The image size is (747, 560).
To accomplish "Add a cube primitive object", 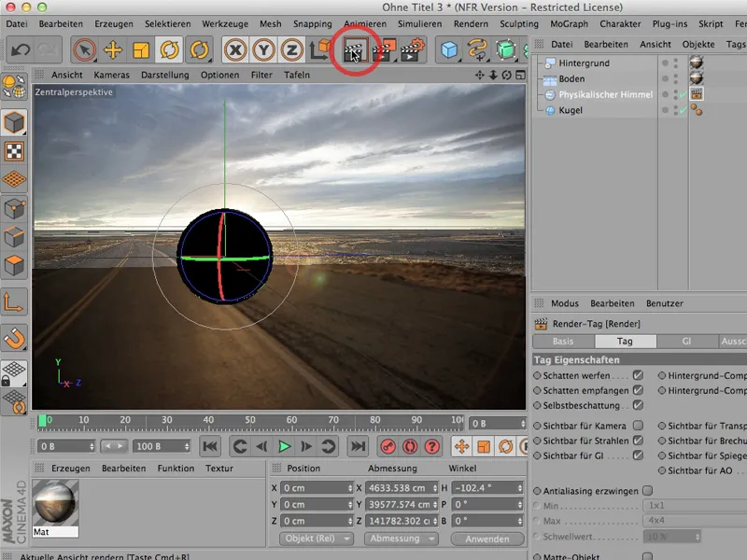I will (x=449, y=50).
